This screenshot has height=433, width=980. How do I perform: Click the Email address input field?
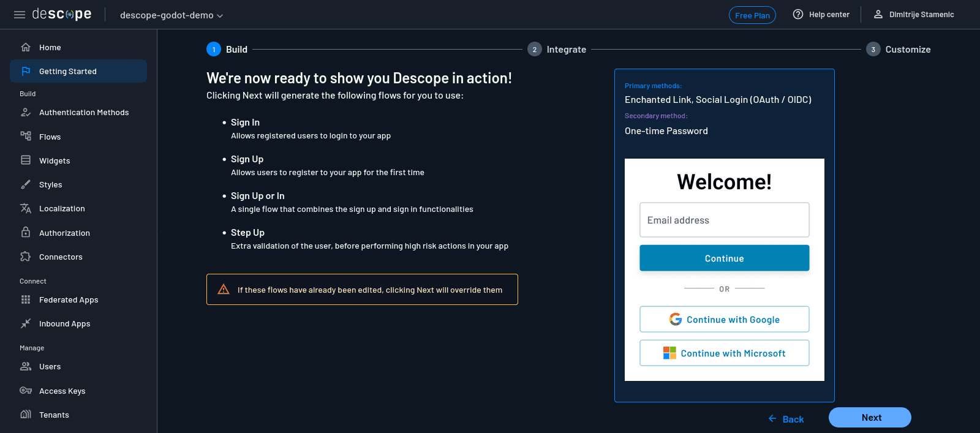click(x=724, y=220)
